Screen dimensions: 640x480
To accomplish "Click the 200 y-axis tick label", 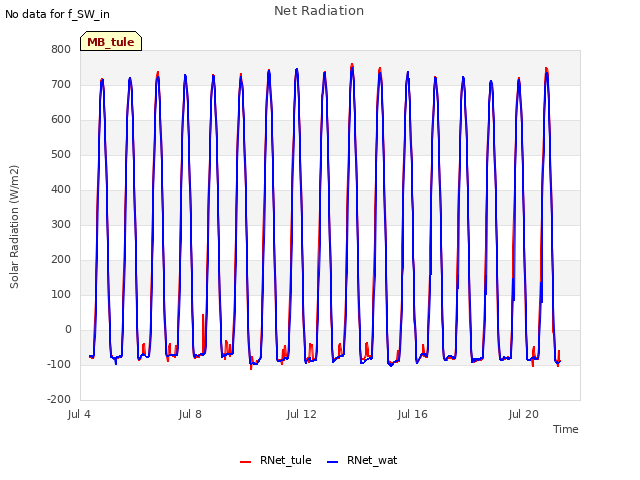I will pyautogui.click(x=61, y=260).
